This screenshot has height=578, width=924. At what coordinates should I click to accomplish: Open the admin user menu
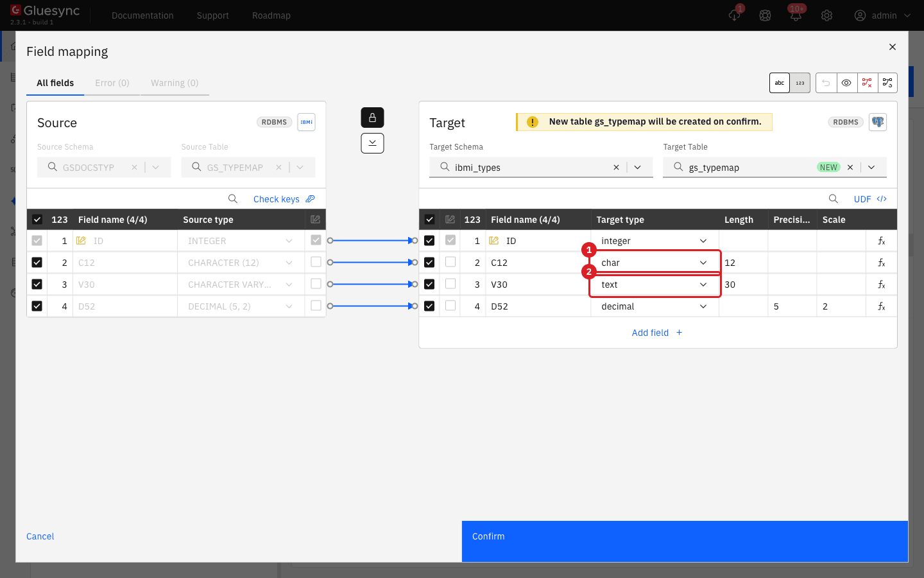(883, 15)
